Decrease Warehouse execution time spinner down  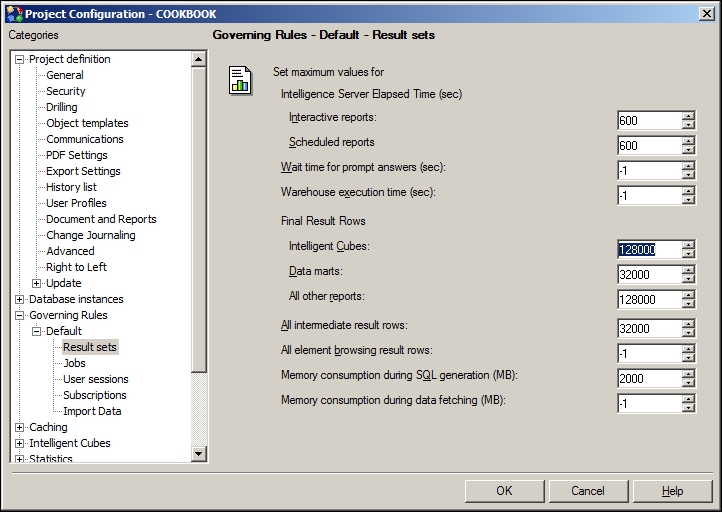click(x=688, y=200)
